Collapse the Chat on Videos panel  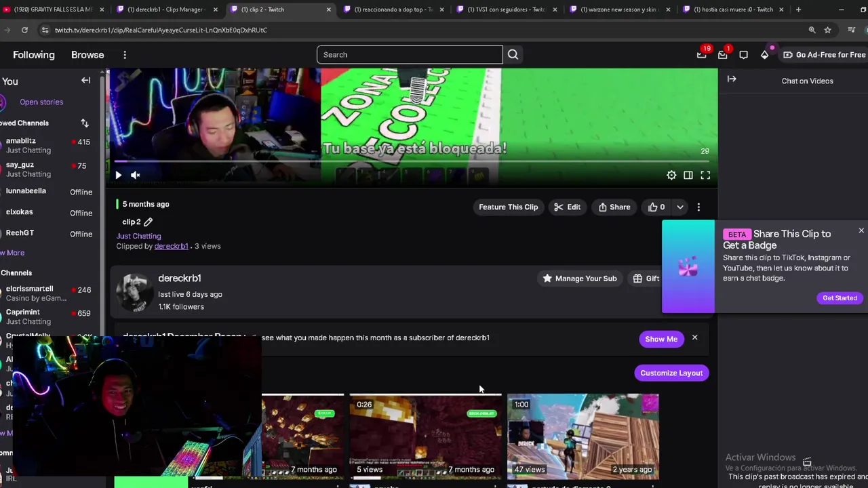[732, 79]
